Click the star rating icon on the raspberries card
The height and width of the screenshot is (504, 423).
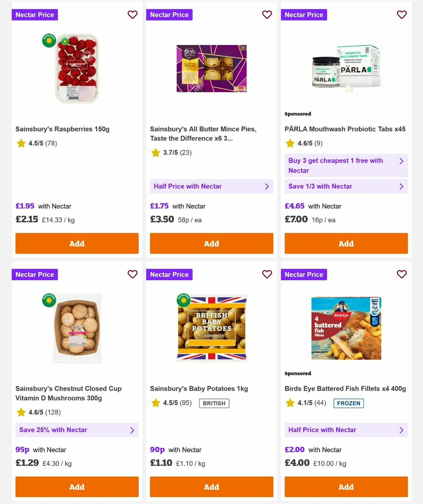20,143
